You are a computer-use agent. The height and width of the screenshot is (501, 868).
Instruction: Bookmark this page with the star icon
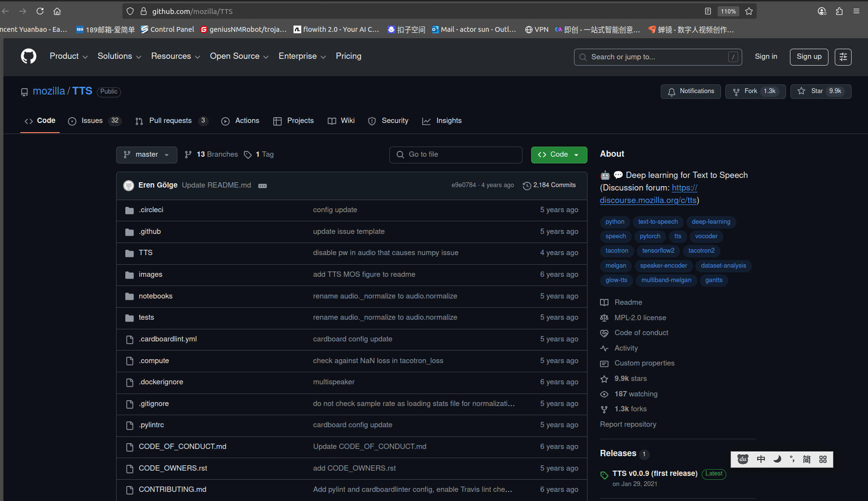pos(749,11)
